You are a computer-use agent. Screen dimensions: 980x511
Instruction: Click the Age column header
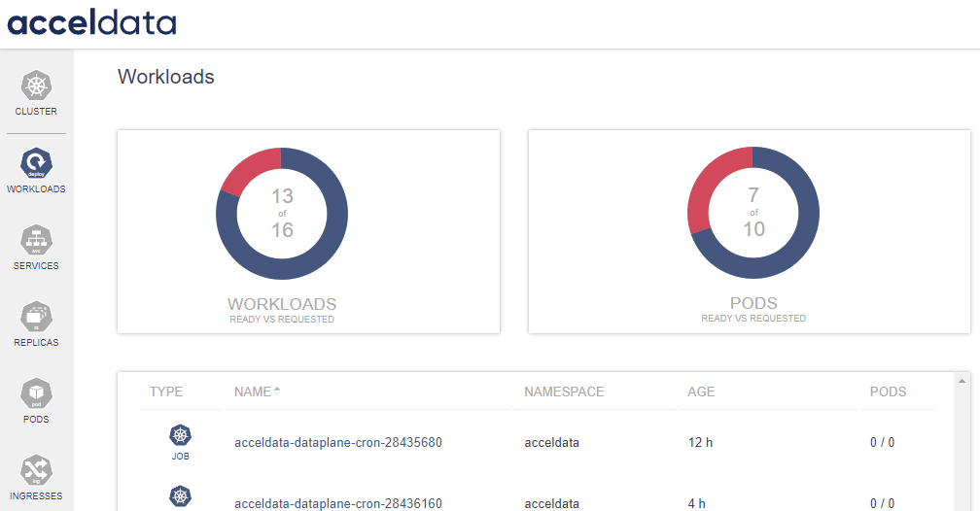(701, 392)
